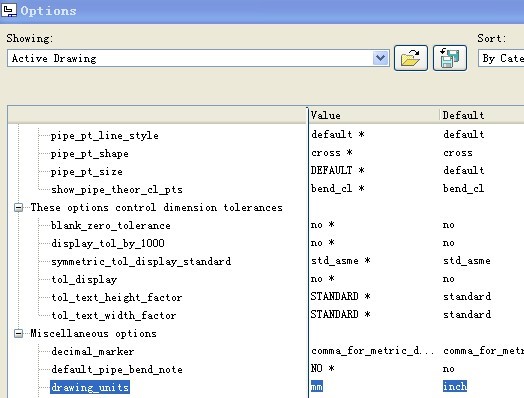Screen dimensions: 524x398
Task: Click 'comma_for_metric_d...' value cell
Action: (x=373, y=351)
